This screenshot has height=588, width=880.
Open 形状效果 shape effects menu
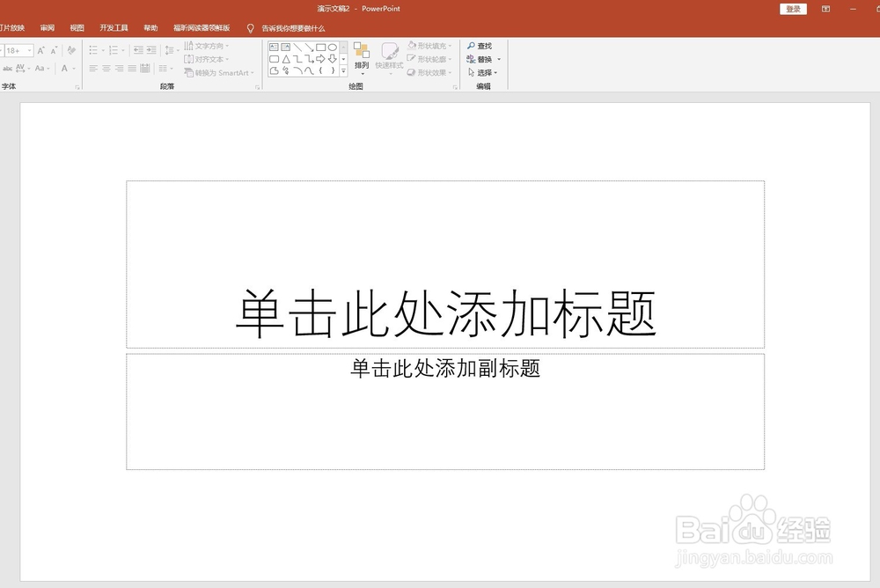pos(429,72)
